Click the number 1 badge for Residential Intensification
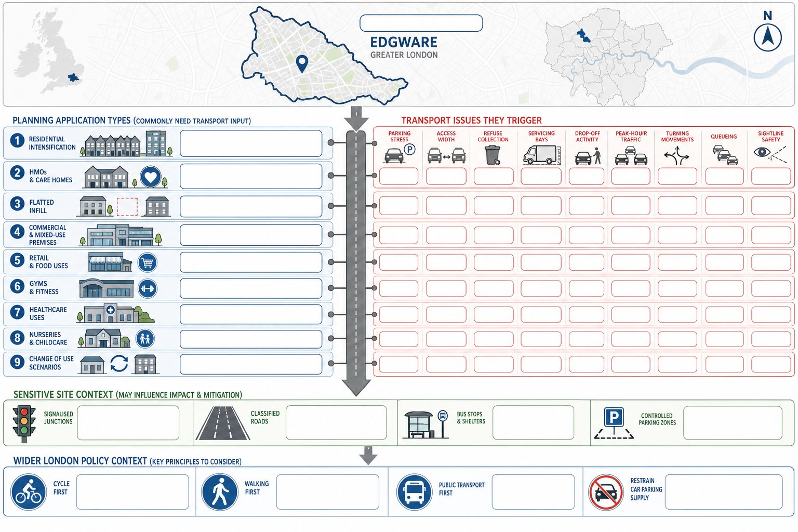 click(x=17, y=140)
